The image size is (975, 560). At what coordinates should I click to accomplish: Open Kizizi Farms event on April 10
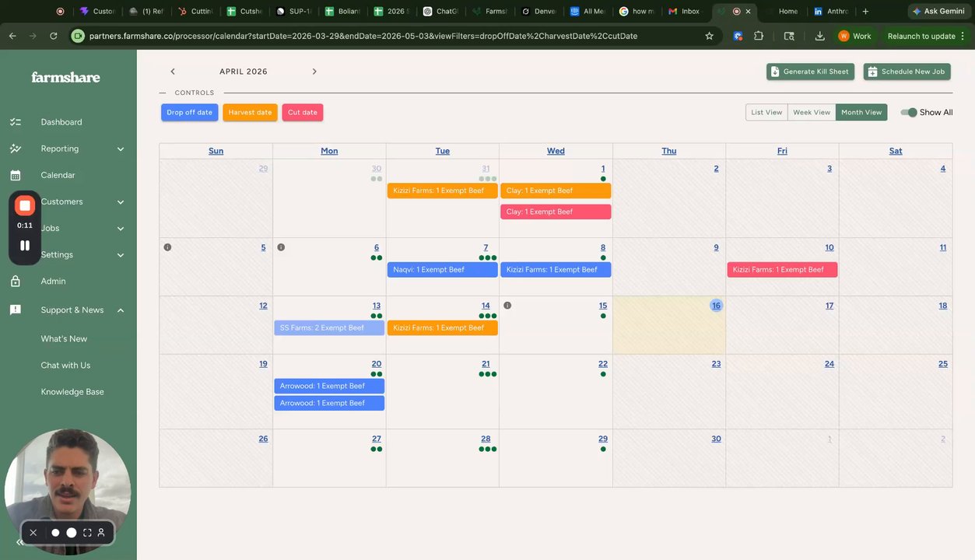[x=782, y=270]
